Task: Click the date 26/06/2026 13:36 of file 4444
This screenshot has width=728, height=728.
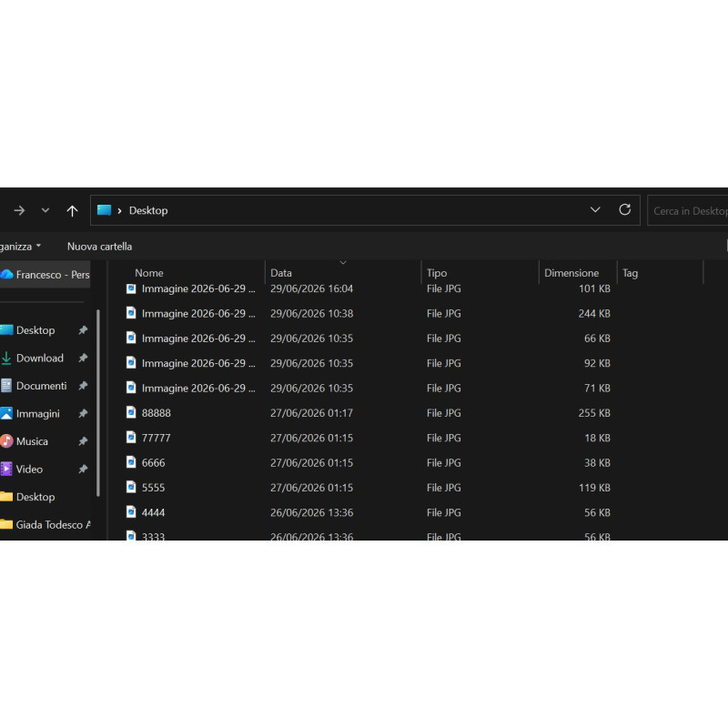Action: click(311, 512)
